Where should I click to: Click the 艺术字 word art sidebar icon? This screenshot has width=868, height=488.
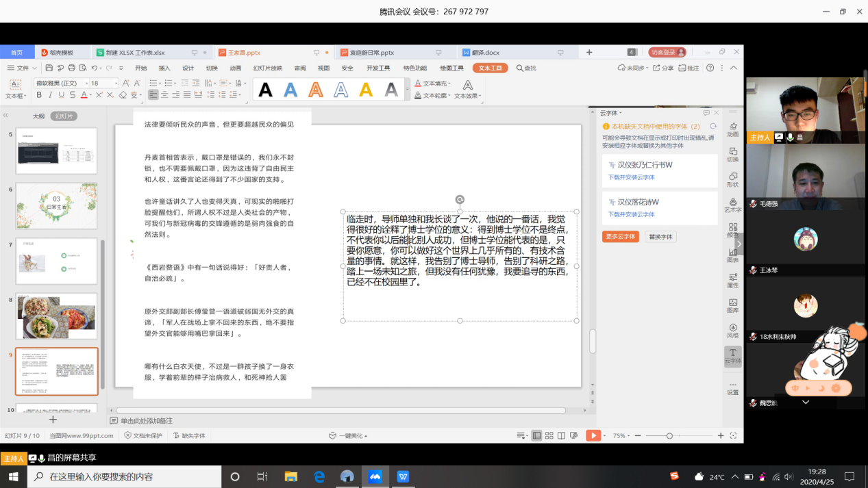pyautogui.click(x=732, y=205)
